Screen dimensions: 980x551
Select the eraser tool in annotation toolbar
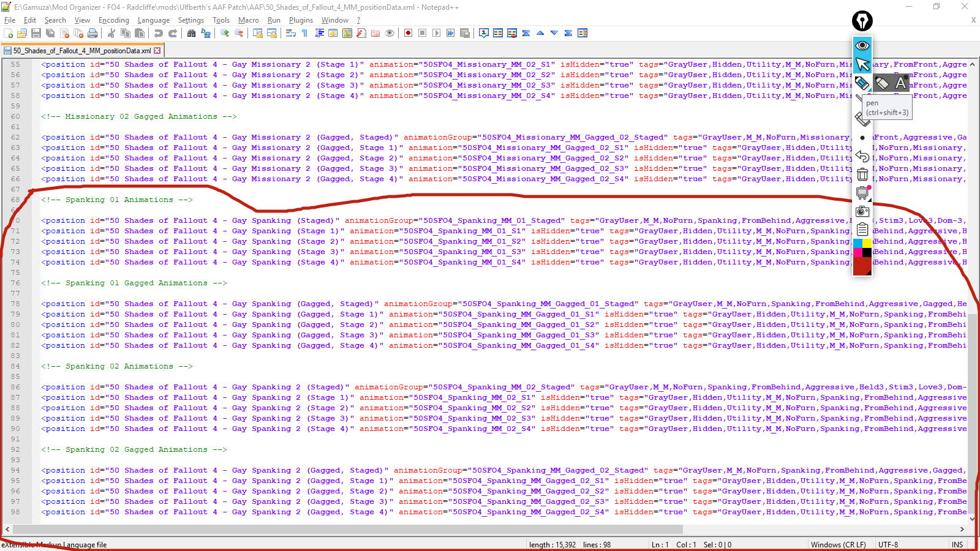pos(862,119)
